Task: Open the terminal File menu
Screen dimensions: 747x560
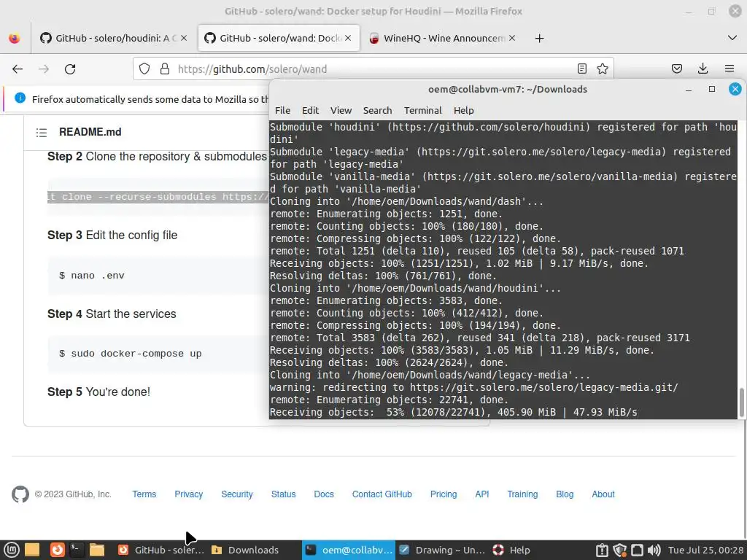Action: [x=282, y=111]
